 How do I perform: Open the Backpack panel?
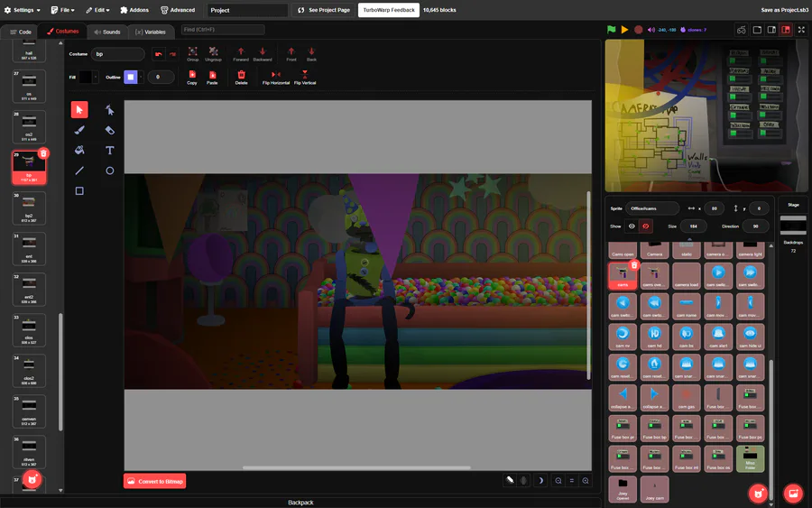click(300, 503)
